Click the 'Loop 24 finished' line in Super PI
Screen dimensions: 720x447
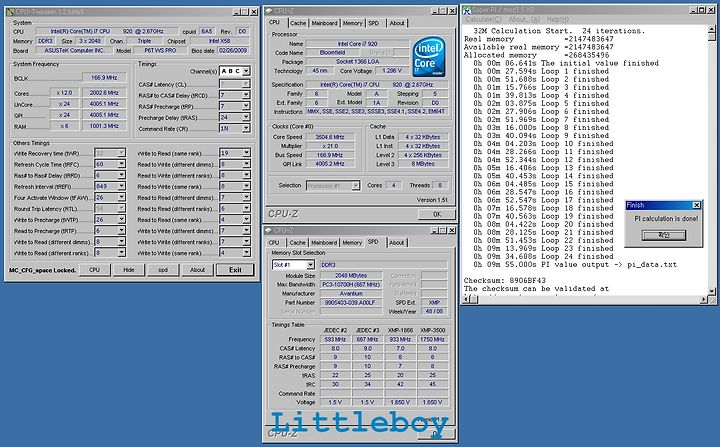click(543, 256)
